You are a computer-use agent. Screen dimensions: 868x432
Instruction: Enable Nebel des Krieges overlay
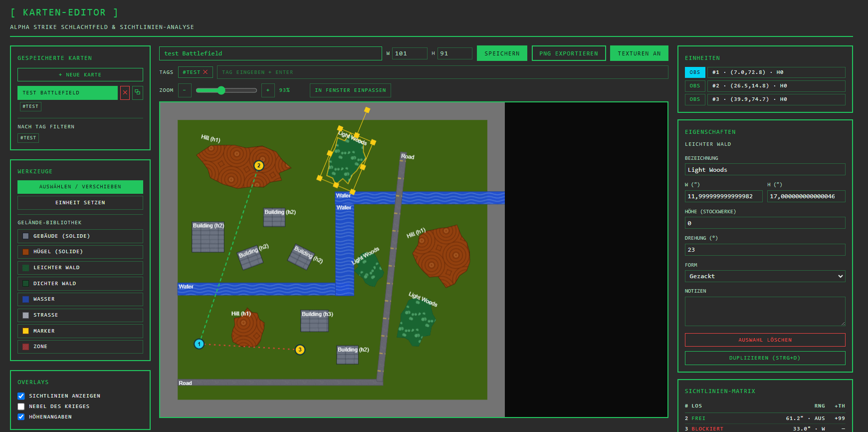(21, 407)
